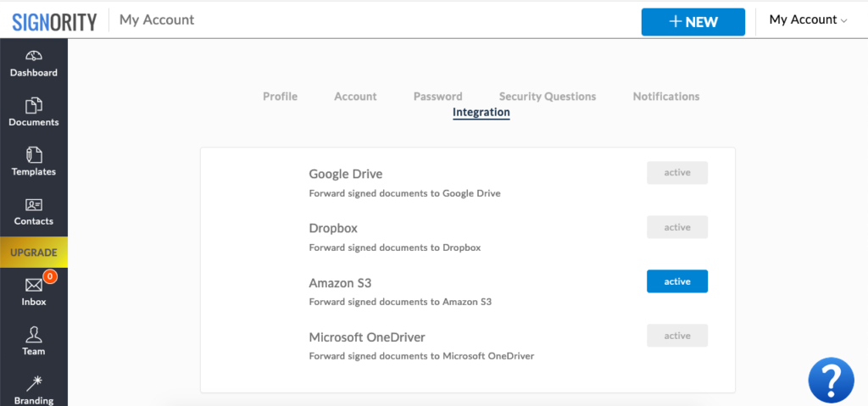Click the yellow UPGRADE button
The width and height of the screenshot is (868, 406).
click(34, 253)
